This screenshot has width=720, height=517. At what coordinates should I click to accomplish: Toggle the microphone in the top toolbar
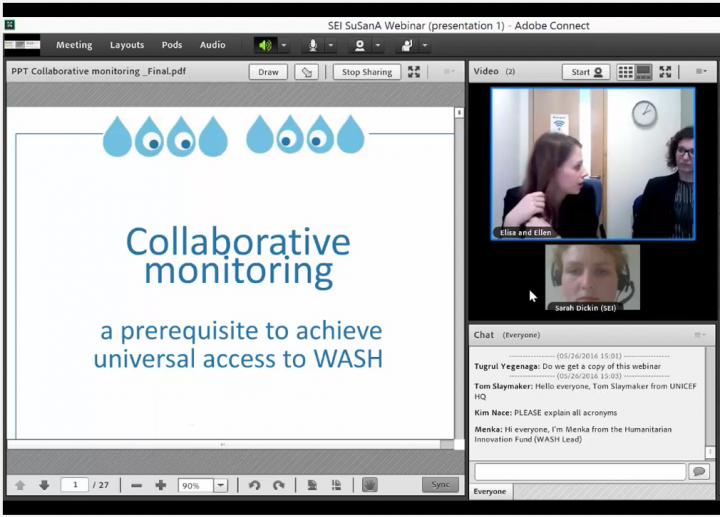(313, 45)
